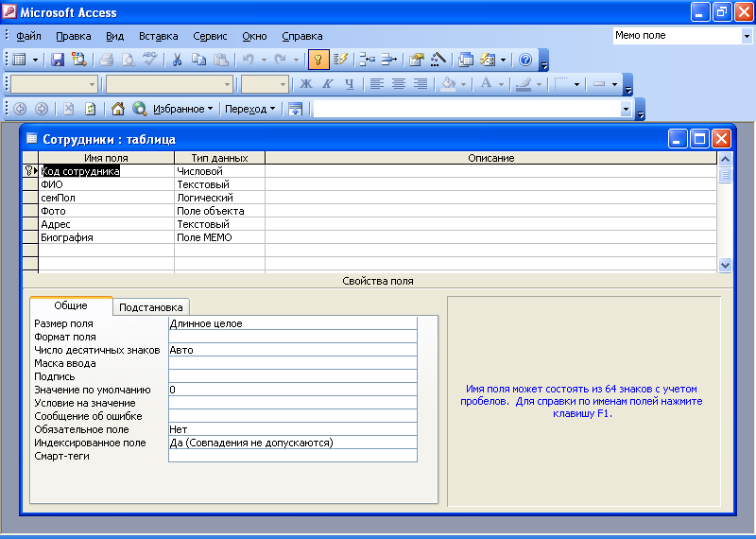Click 'Индексированное поле' value field

coord(293,443)
